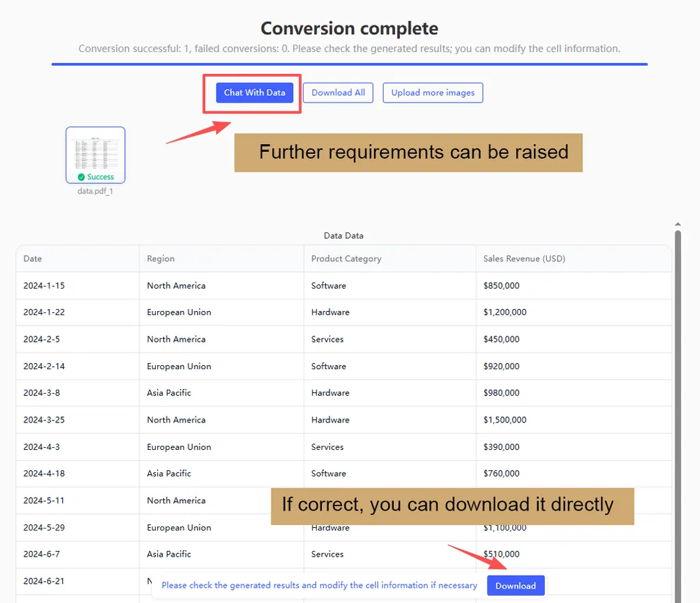Select the 2024-3-8 Asia Pacific cell
Viewport: 700px width, 603px height.
pos(169,393)
